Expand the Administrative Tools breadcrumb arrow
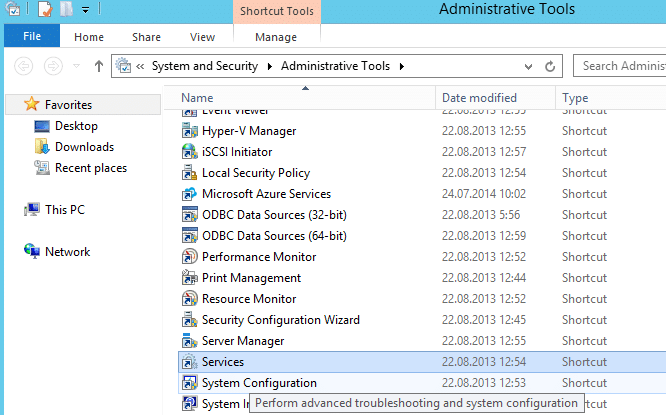The height and width of the screenshot is (415, 666). (402, 66)
